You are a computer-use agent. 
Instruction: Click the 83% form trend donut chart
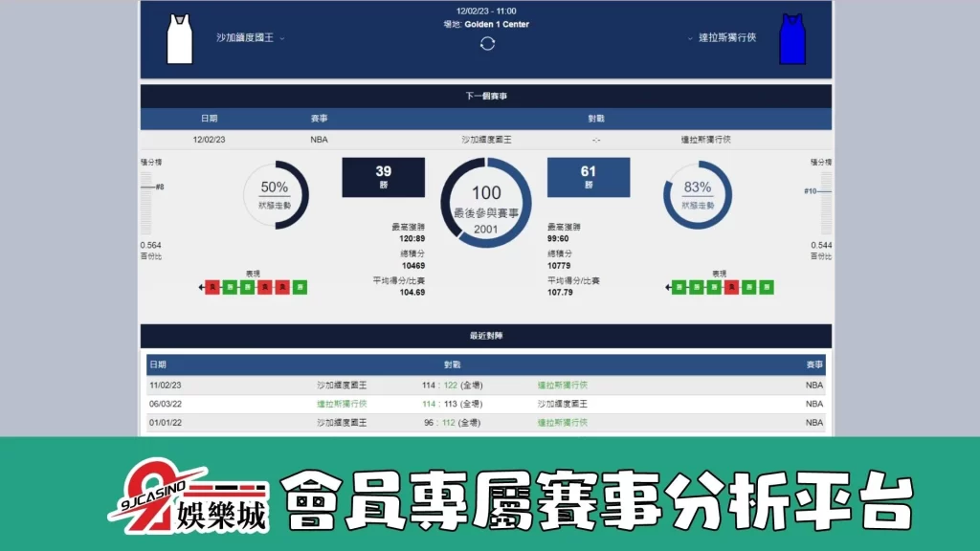coord(697,194)
